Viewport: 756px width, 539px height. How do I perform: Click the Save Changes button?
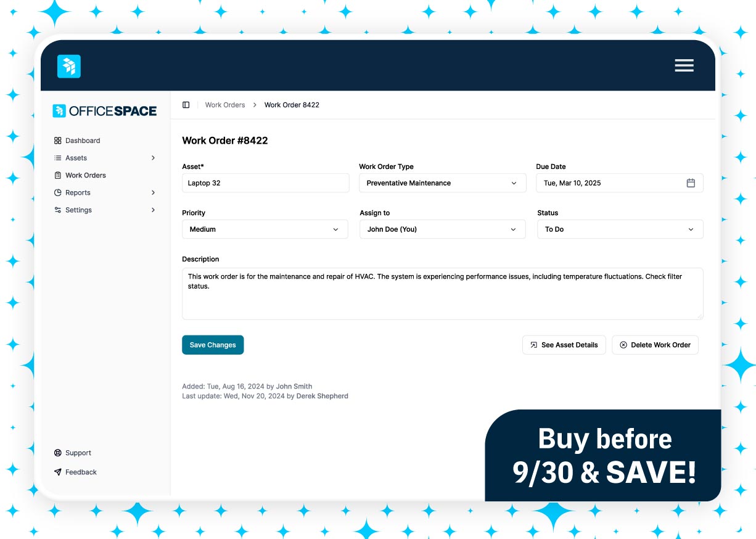click(213, 345)
